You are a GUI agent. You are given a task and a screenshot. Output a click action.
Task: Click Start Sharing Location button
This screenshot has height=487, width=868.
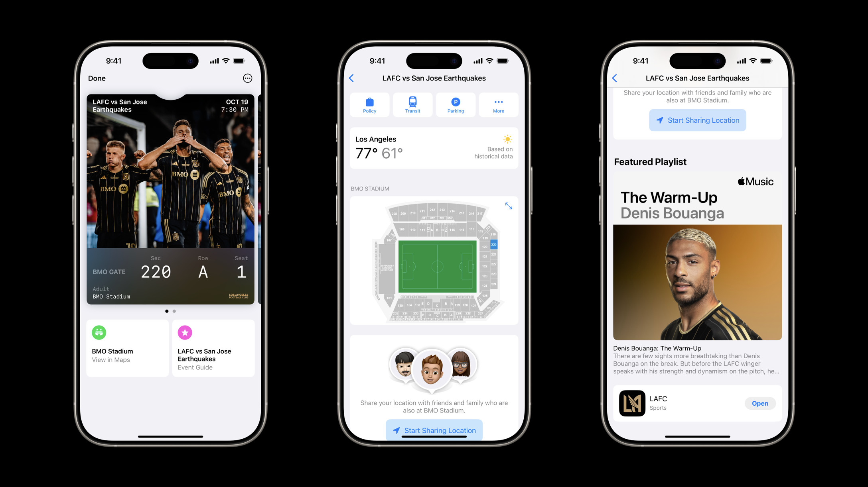pyautogui.click(x=434, y=430)
